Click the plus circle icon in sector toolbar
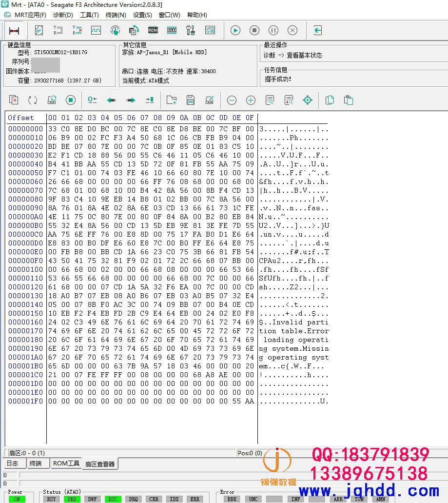448x503 pixels. click(x=251, y=100)
